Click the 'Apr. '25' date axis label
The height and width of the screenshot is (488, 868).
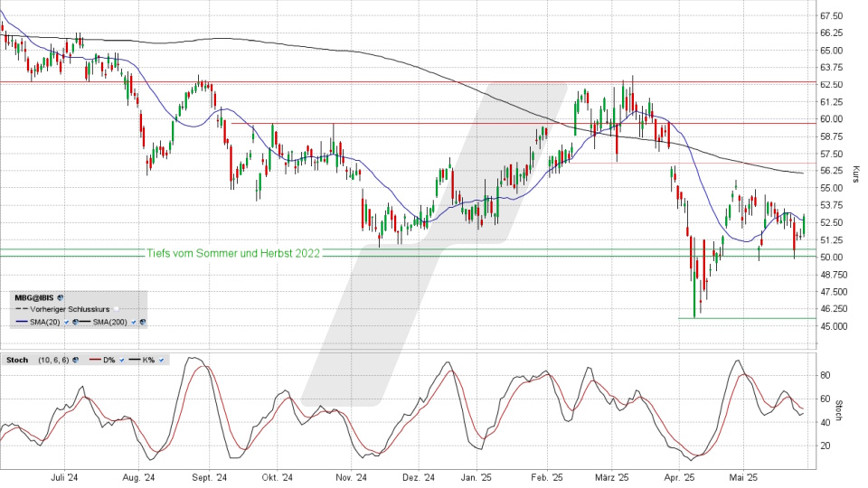pyautogui.click(x=679, y=478)
